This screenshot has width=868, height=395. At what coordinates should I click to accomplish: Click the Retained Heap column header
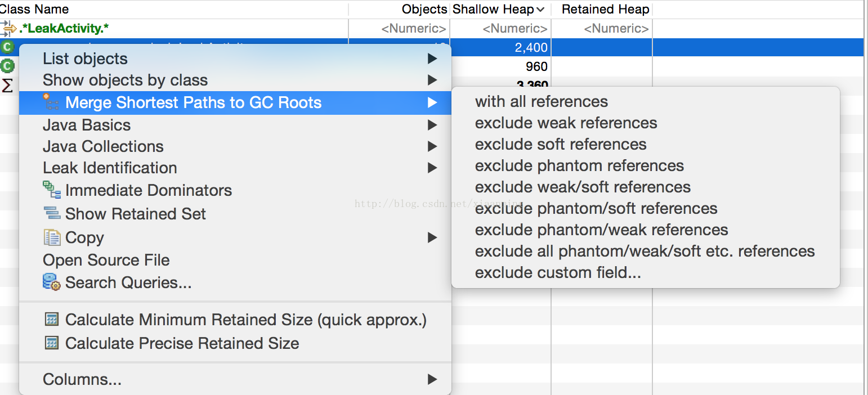pos(605,9)
